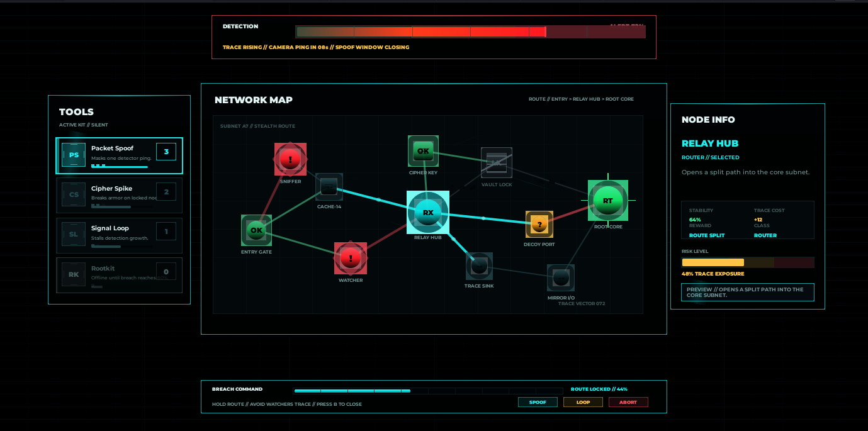Click 'TRACE VECTOR 072' label

pyautogui.click(x=582, y=304)
